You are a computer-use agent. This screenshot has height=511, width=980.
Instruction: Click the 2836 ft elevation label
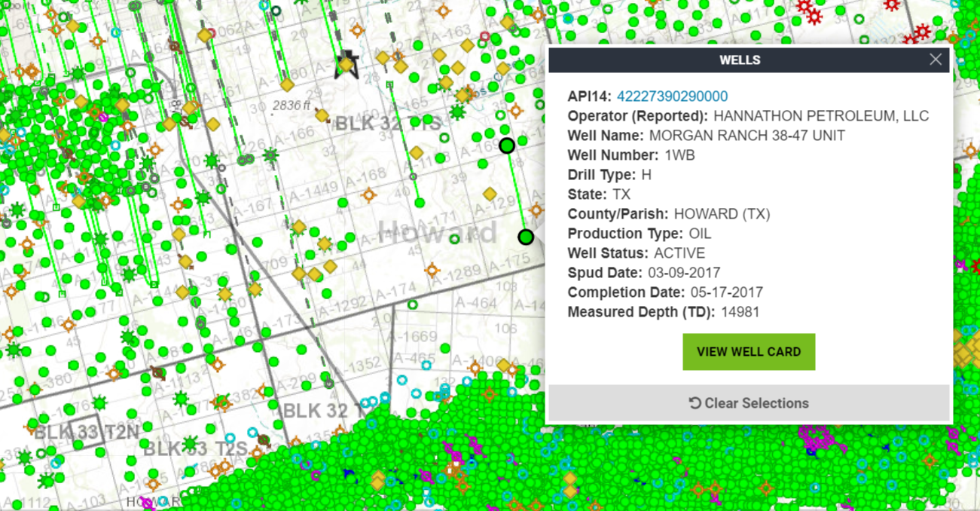[x=292, y=106]
